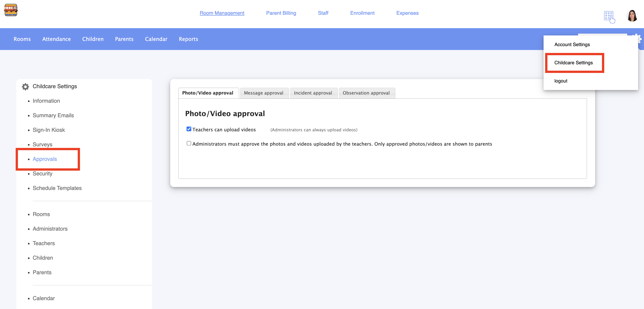This screenshot has width=644, height=309.
Task: Click logout in the dropdown menu
Action: click(561, 81)
